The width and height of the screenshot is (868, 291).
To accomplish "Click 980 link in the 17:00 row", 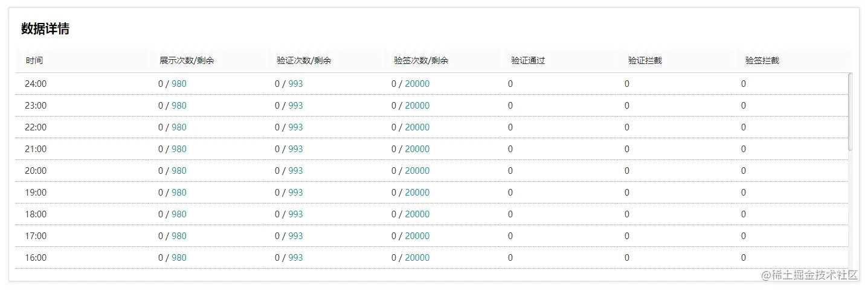I will [x=179, y=236].
